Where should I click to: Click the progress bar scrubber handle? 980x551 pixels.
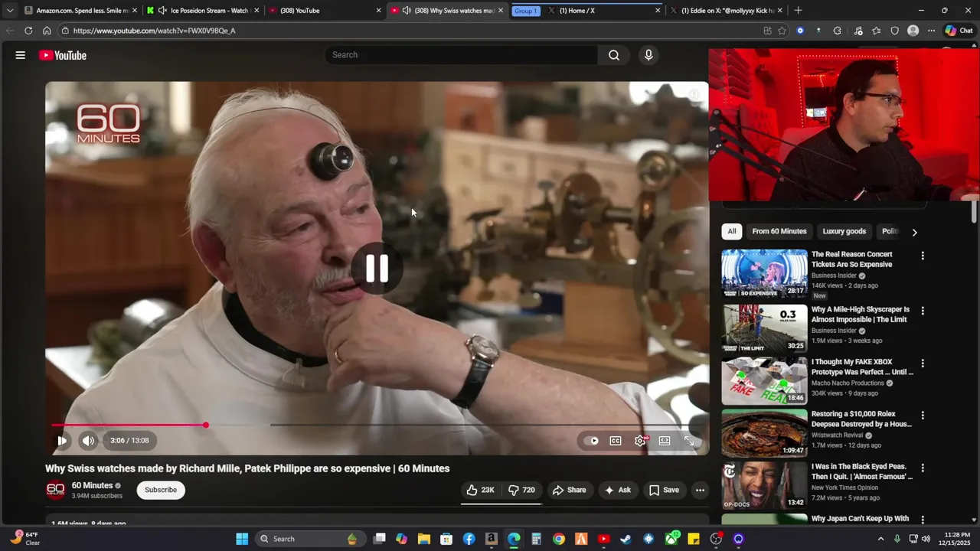pyautogui.click(x=206, y=425)
